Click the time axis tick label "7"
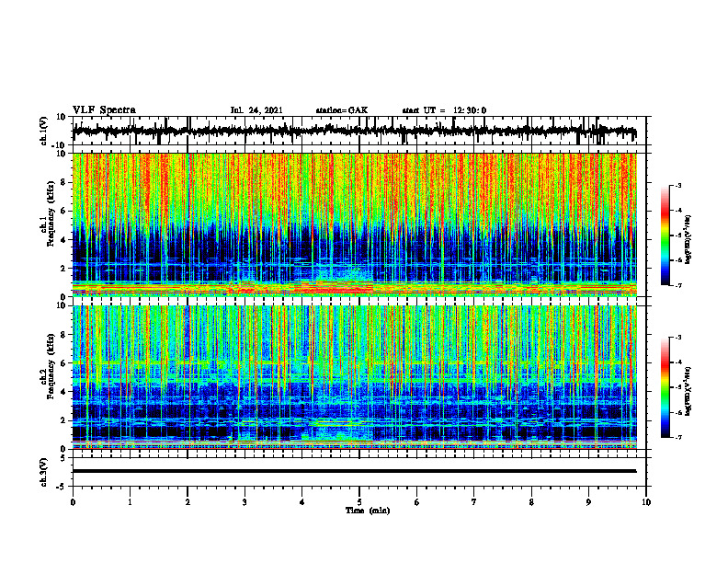This screenshot has width=728, height=563. coord(474,502)
